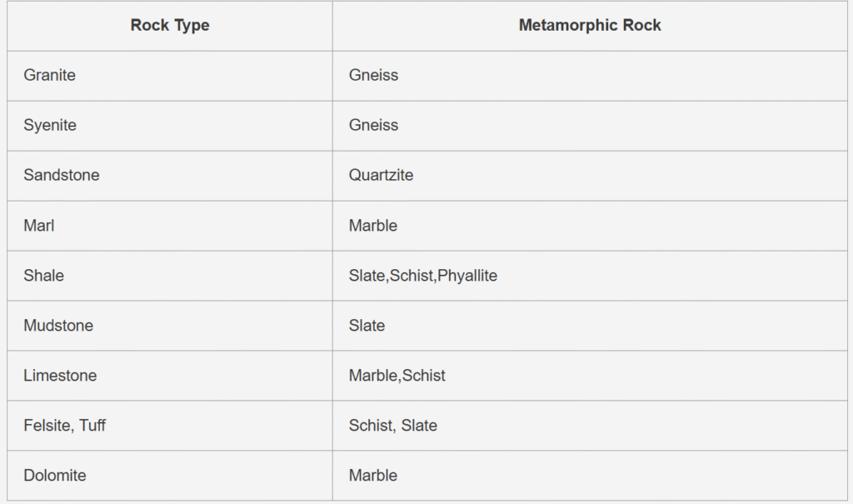Click Gneiss in the Syenite row
The image size is (853, 504).
click(374, 126)
